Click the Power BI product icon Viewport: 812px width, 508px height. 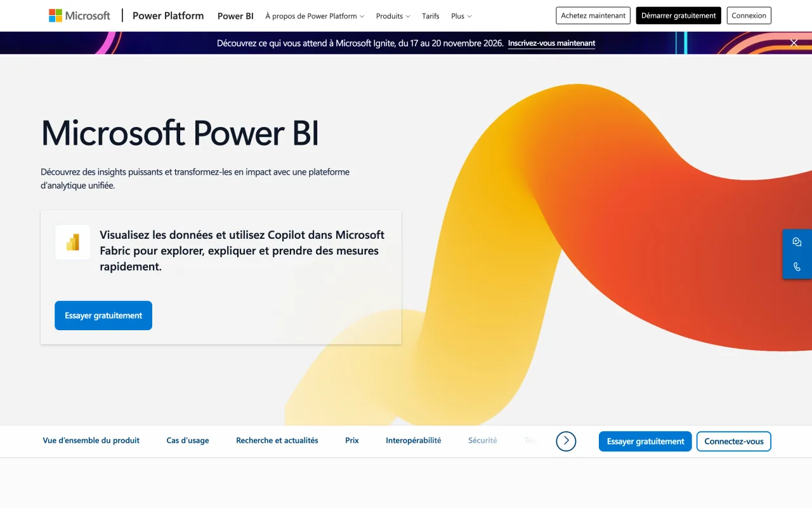(x=72, y=242)
